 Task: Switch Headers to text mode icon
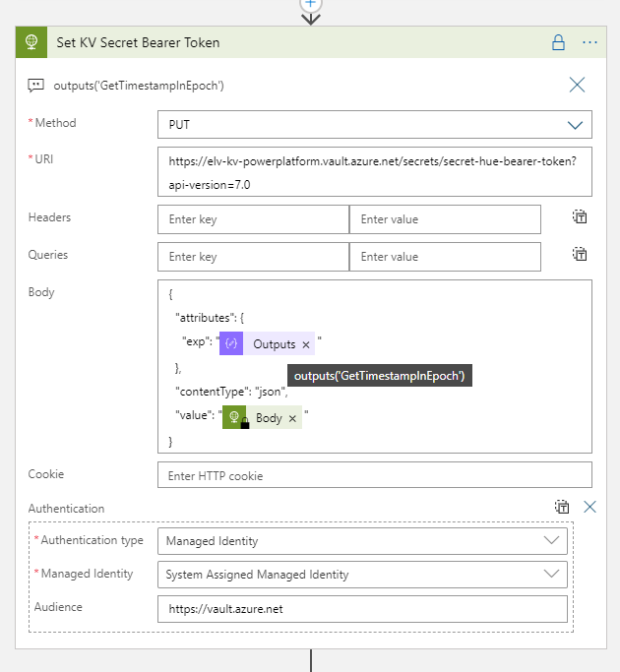[x=580, y=216]
